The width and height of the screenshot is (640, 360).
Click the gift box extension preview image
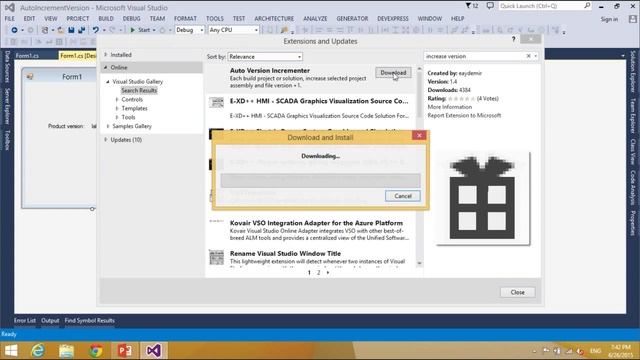[483, 198]
